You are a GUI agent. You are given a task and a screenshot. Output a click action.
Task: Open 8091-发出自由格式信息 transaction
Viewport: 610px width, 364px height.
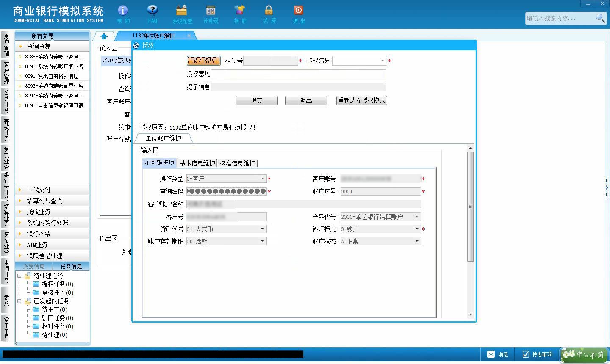pos(53,76)
